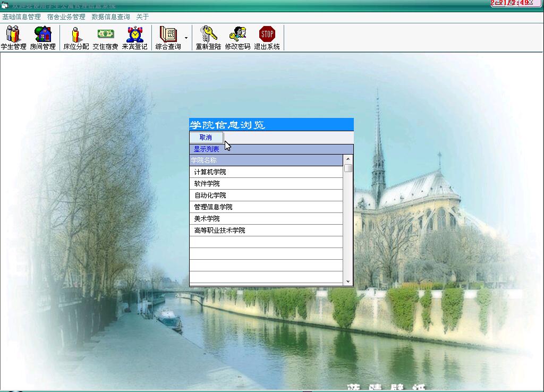Select the 计算机学院 row
The image size is (544, 392).
click(266, 172)
